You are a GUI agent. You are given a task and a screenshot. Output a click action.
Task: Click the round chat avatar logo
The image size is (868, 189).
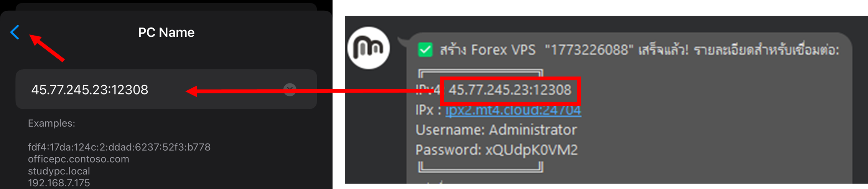[x=369, y=48]
